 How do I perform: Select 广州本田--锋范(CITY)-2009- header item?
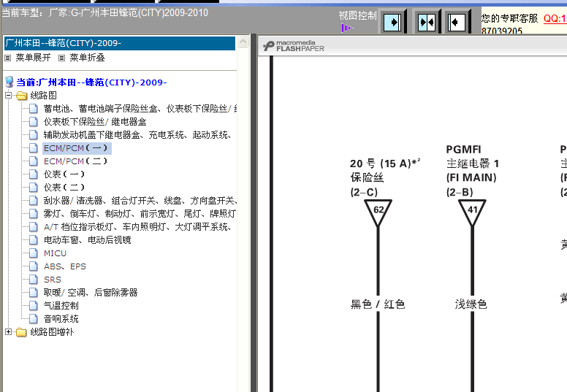click(x=120, y=43)
